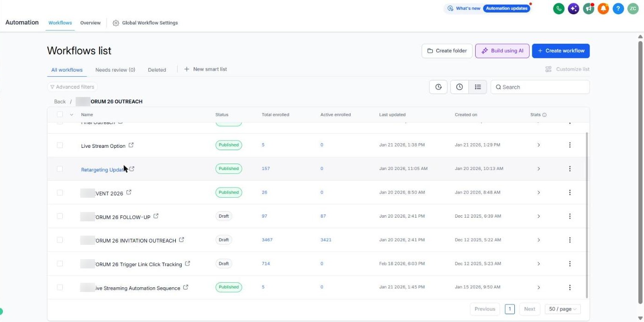This screenshot has width=644, height=322.
Task: Open more options for EVENT 2026 row
Action: (570, 193)
